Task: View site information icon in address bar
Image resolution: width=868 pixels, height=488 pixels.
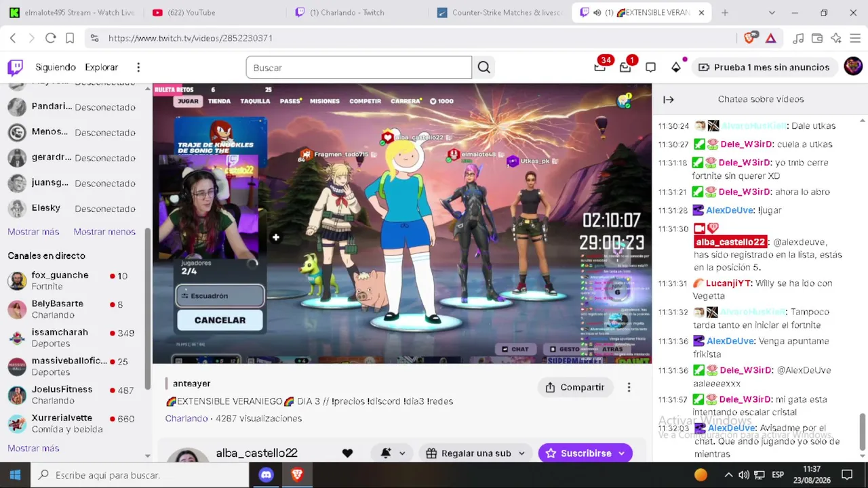Action: (94, 38)
